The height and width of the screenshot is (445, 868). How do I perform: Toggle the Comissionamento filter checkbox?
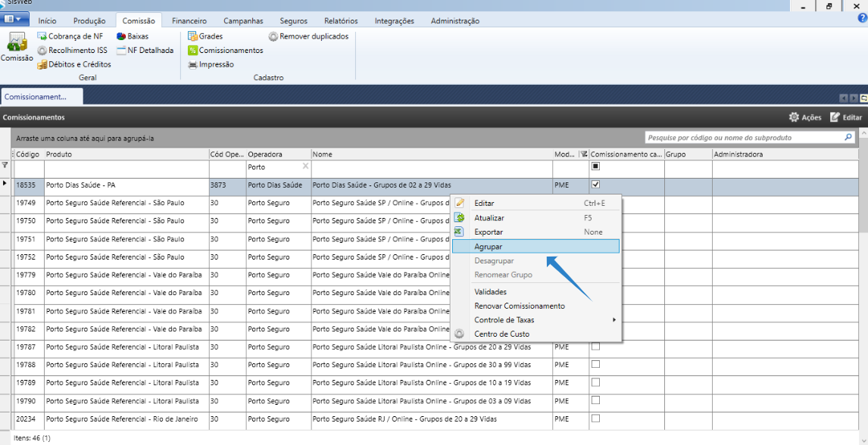point(595,166)
